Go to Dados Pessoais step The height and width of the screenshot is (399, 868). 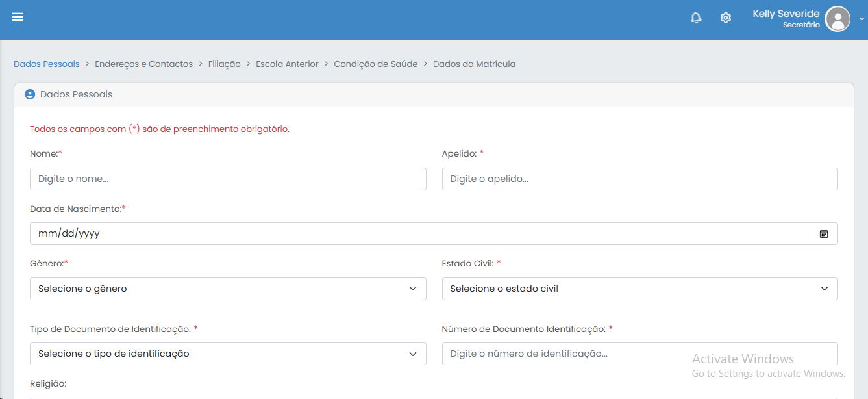click(47, 64)
